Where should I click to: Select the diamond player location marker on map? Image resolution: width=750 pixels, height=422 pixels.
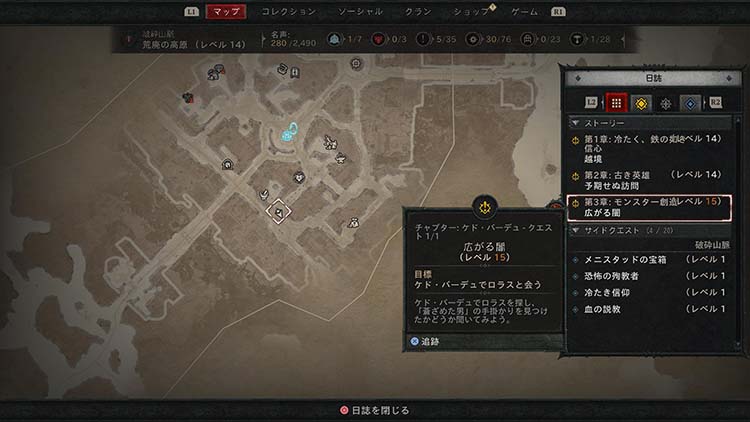point(278,211)
